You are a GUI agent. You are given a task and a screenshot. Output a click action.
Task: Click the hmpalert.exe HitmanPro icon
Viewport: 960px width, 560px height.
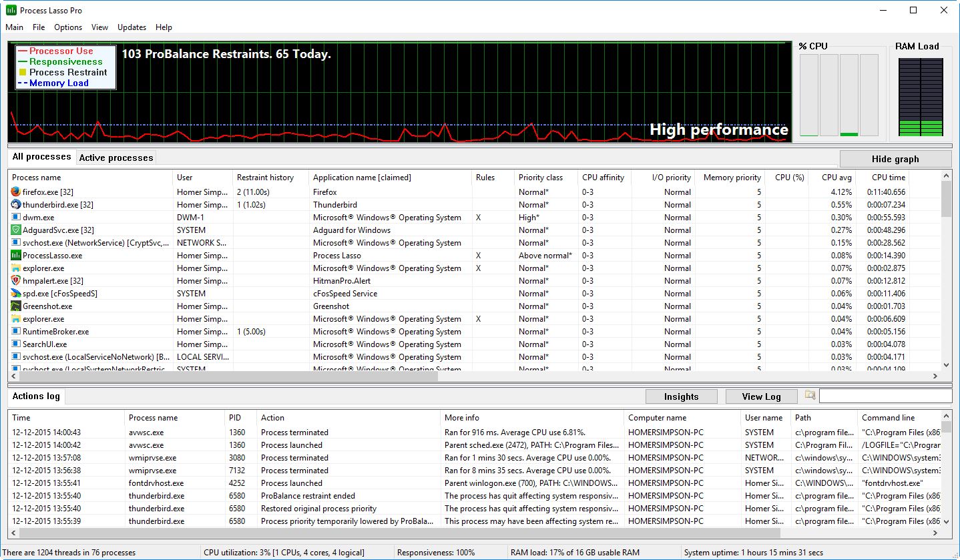coord(16,281)
